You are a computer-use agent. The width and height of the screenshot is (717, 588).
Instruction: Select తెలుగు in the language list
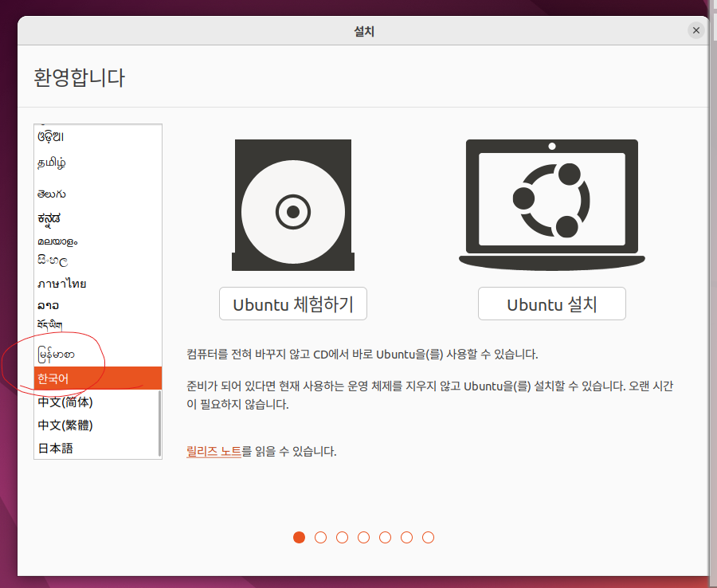point(98,194)
